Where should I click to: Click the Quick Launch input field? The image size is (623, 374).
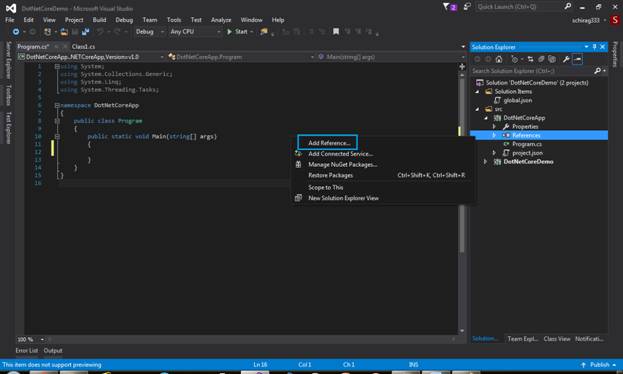[519, 7]
